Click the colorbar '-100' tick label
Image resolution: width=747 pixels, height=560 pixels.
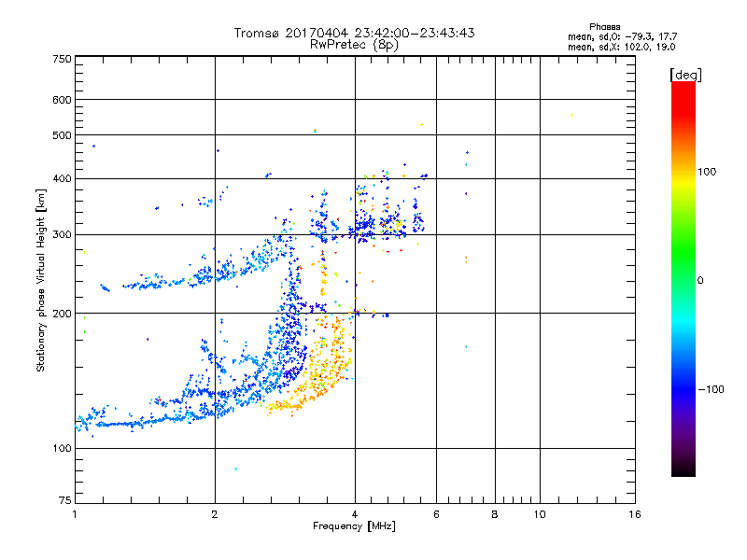[x=711, y=389]
